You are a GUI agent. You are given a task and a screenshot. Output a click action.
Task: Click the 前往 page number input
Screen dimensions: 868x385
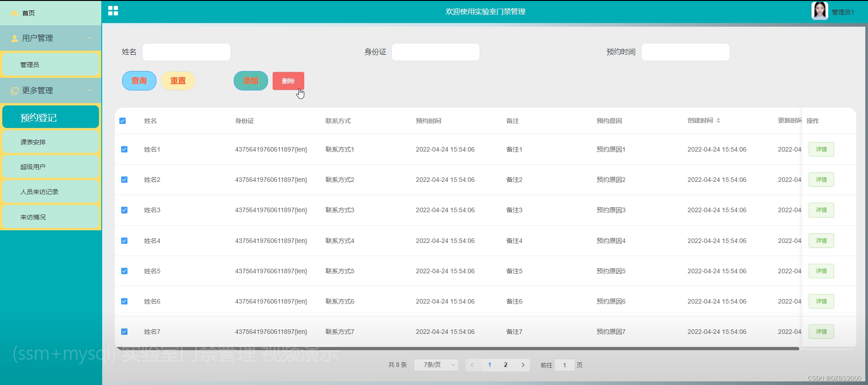pyautogui.click(x=565, y=365)
